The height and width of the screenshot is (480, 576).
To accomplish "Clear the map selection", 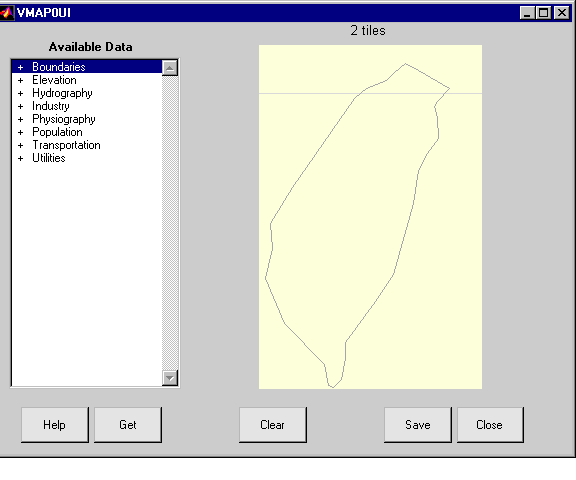I will [272, 425].
